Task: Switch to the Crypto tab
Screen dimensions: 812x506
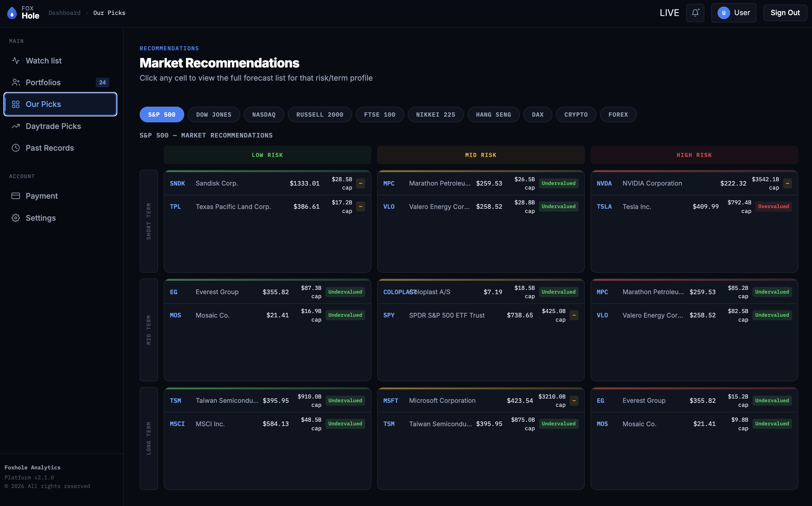Action: click(576, 114)
